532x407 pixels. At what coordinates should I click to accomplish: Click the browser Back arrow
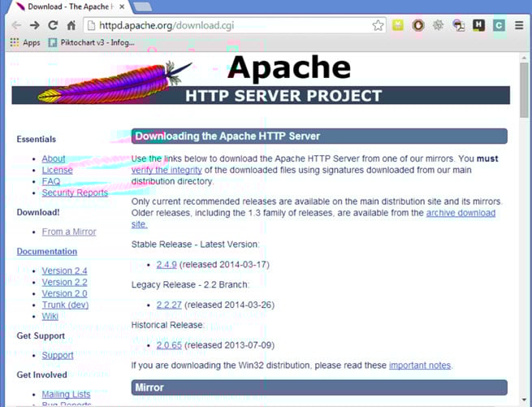tap(16, 25)
